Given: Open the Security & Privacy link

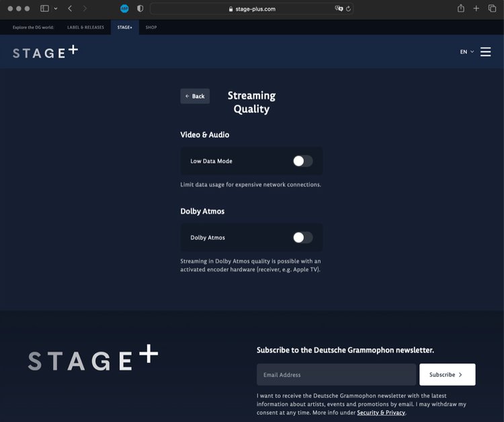Looking at the screenshot, I should pos(381,413).
